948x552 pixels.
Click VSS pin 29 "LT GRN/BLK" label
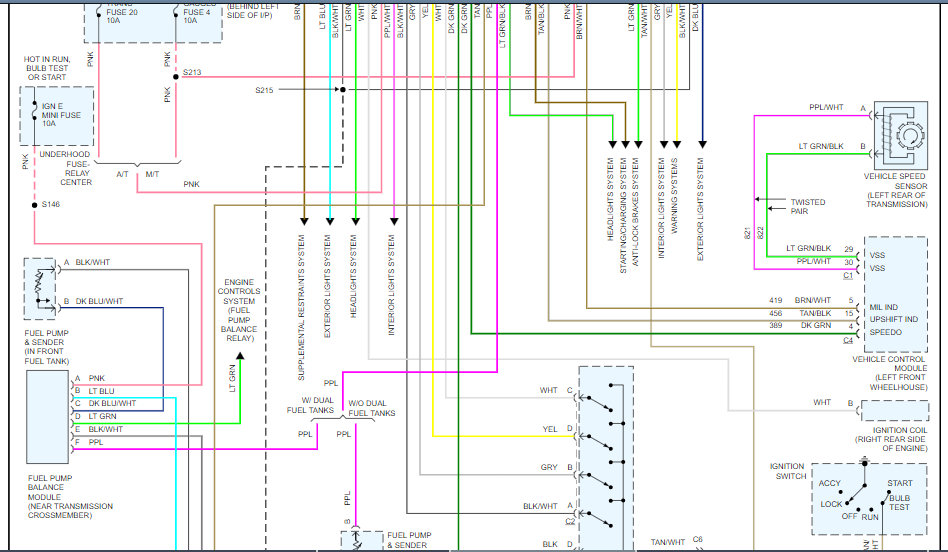point(820,248)
